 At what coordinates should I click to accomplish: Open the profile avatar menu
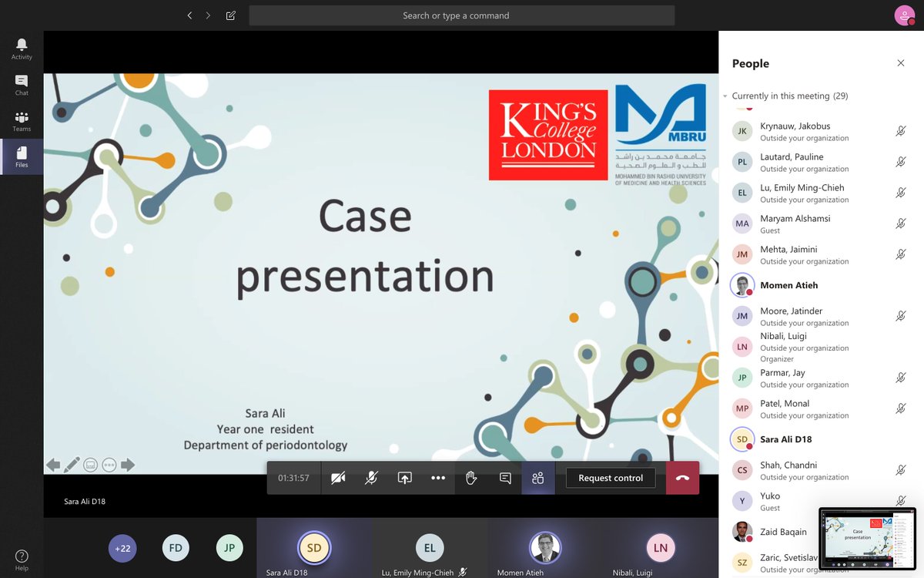(x=904, y=15)
